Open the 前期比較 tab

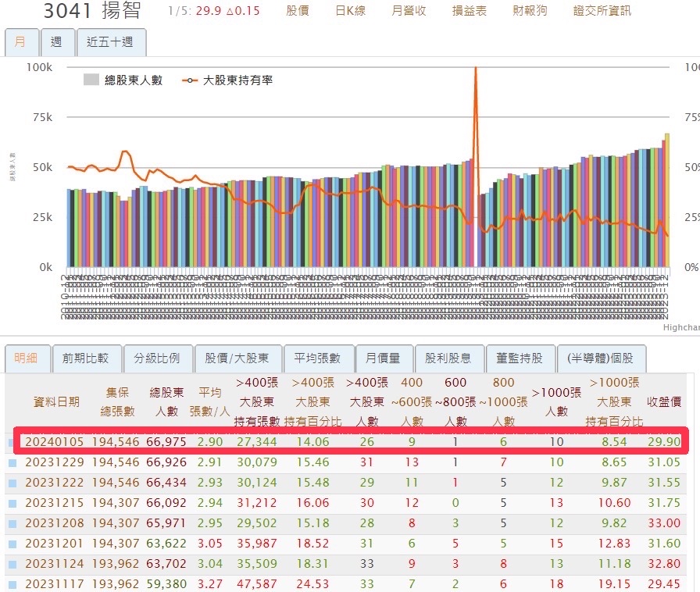(87, 358)
